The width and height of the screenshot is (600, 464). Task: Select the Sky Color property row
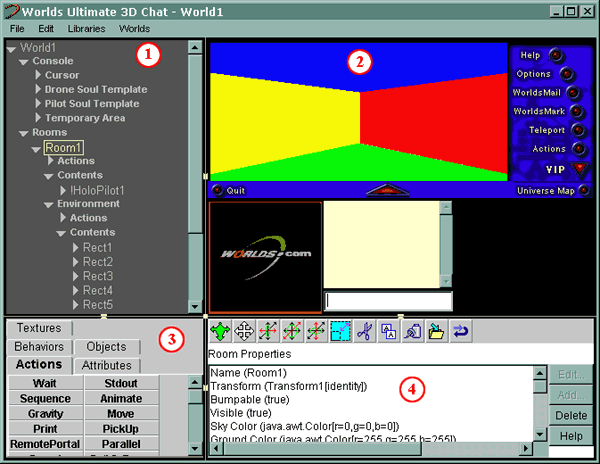tap(305, 426)
